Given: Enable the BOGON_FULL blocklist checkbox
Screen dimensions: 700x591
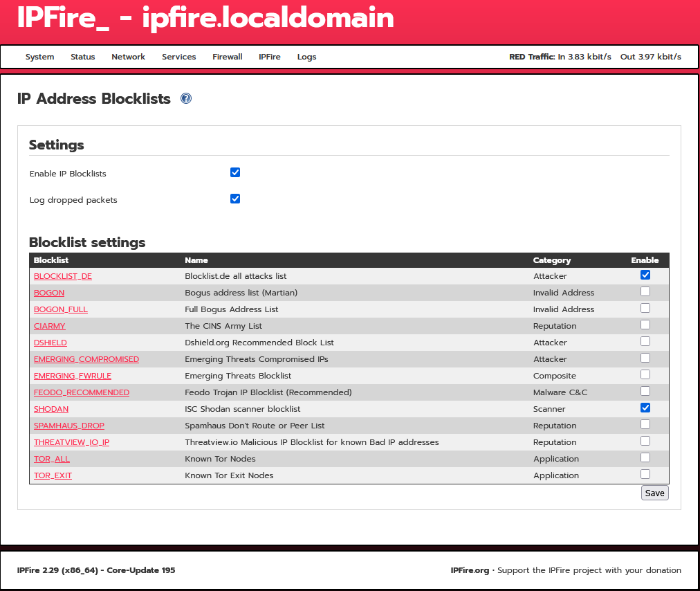Looking at the screenshot, I should coord(645,308).
